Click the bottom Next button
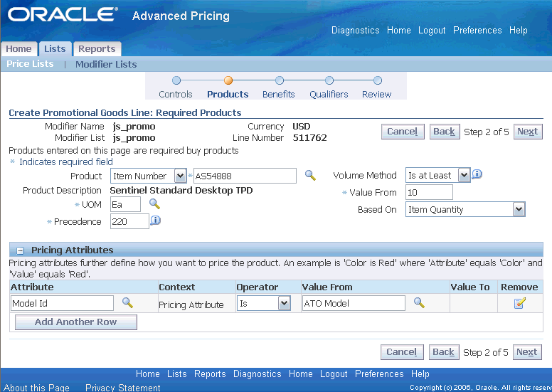The image size is (552, 392). tap(527, 352)
